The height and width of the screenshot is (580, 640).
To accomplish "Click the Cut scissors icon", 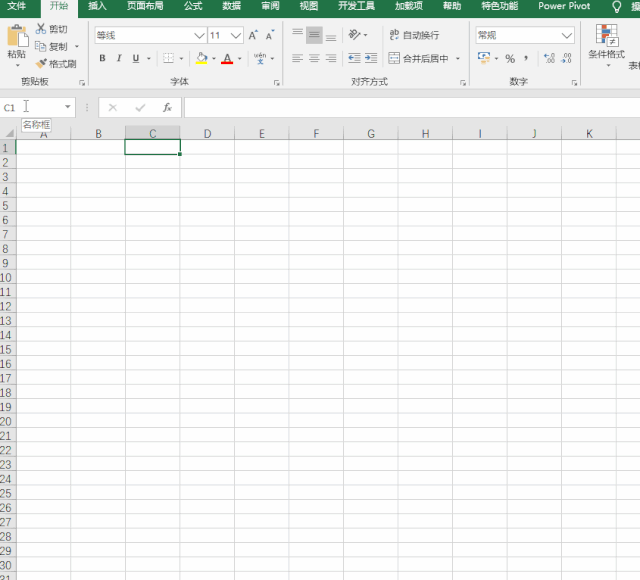I will (x=41, y=29).
